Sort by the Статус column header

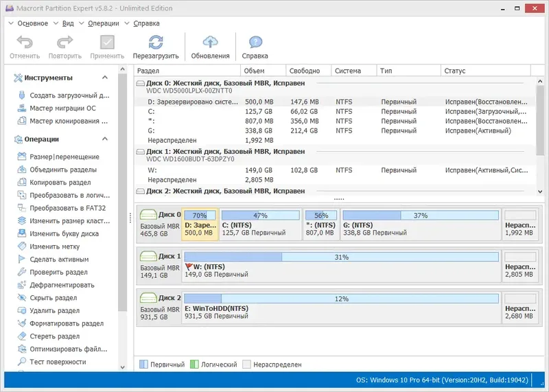(486, 71)
